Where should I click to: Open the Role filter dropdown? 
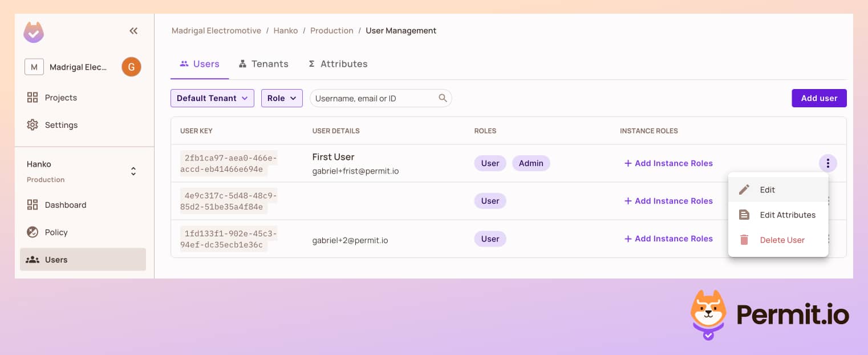(x=282, y=98)
